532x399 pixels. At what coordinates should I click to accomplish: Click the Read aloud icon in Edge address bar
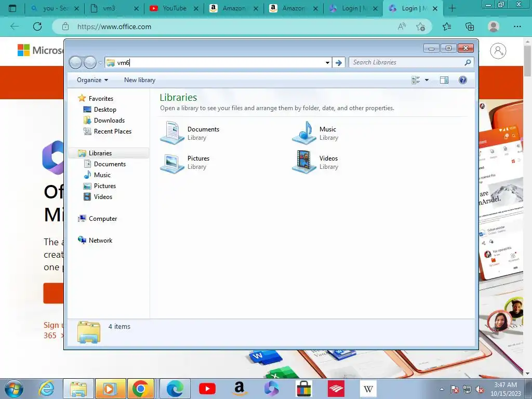(402, 26)
